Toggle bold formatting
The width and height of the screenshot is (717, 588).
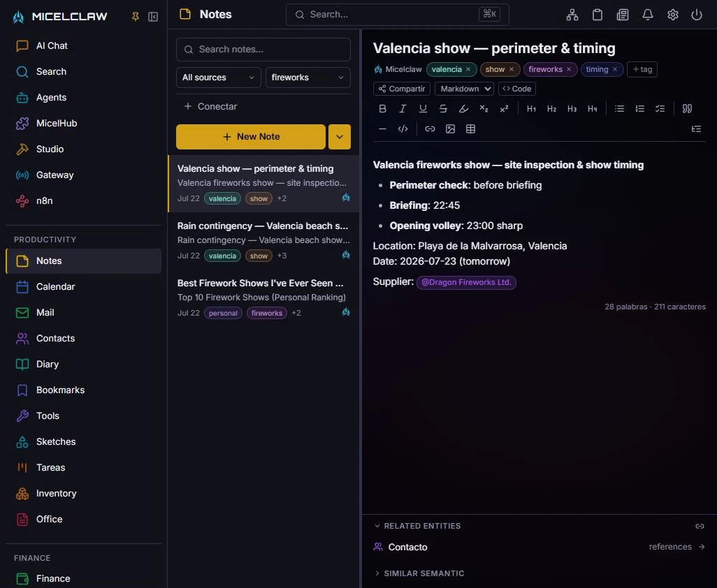[383, 109]
